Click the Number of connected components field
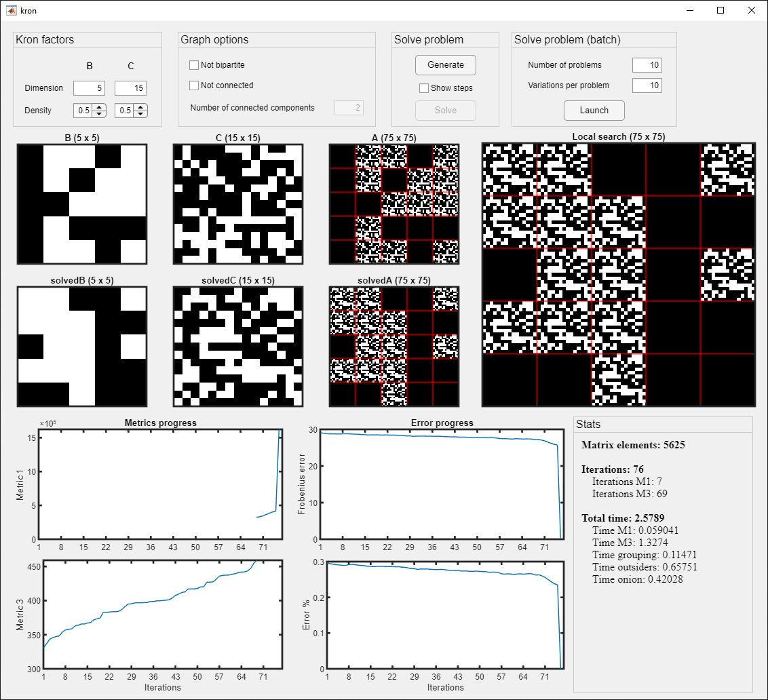This screenshot has height=700, width=768. [x=349, y=108]
